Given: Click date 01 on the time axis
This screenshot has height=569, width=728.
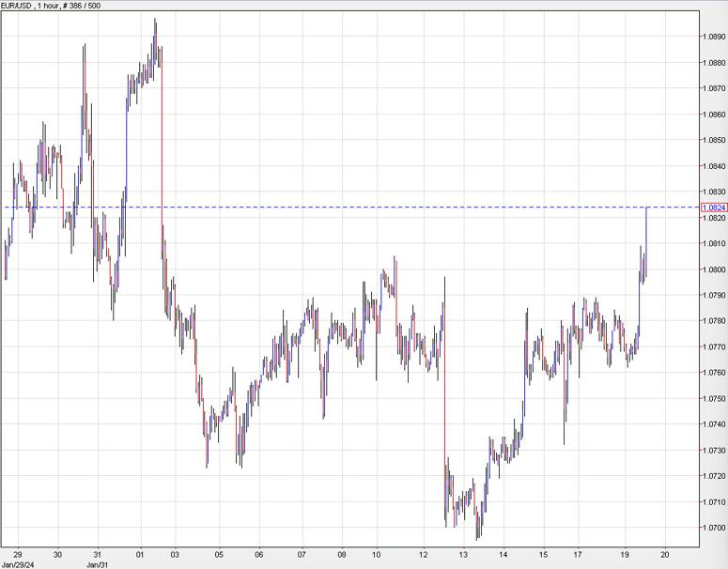Looking at the screenshot, I should click(140, 555).
